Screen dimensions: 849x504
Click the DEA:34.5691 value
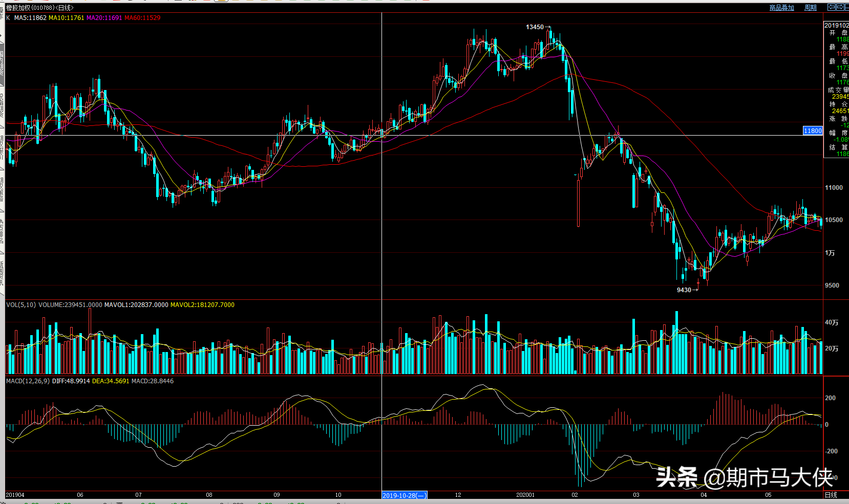[x=111, y=381]
